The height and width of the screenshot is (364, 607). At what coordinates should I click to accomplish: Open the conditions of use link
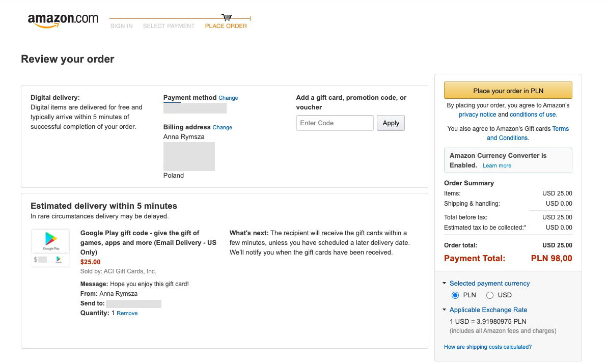(533, 115)
